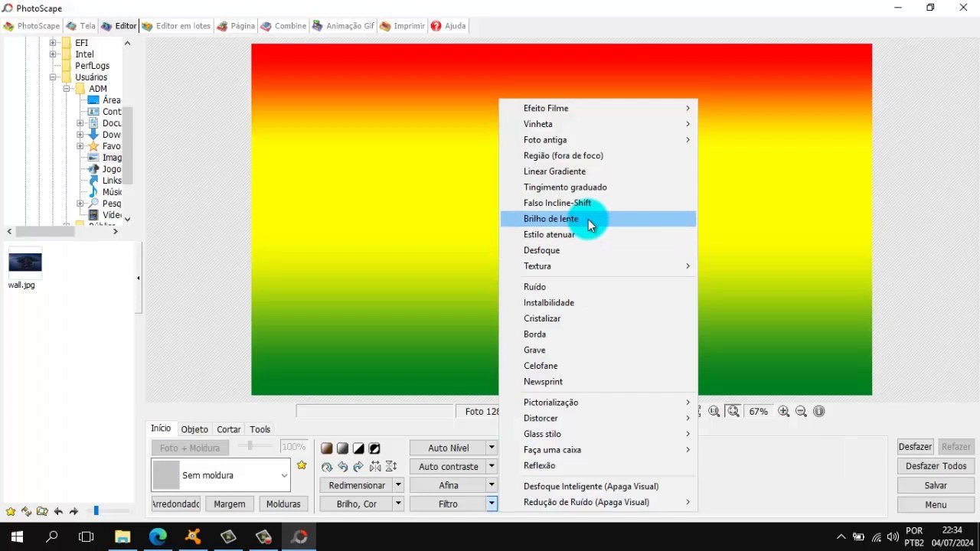Choose Desfoque from the filter menu
Viewport: 980px width, 551px height.
tap(598, 250)
